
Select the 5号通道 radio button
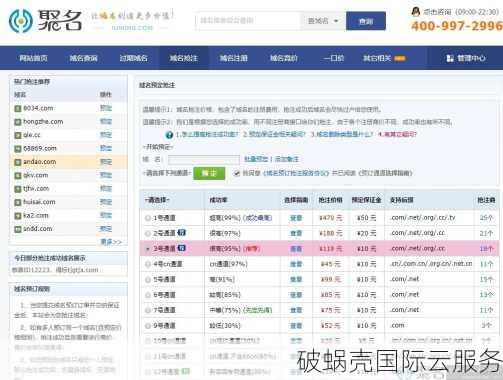tap(147, 279)
